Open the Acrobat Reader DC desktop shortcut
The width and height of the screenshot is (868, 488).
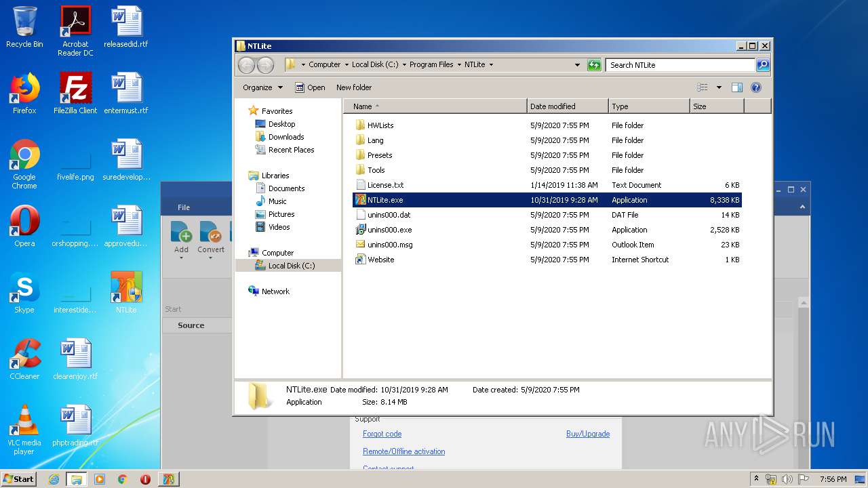pos(75,30)
